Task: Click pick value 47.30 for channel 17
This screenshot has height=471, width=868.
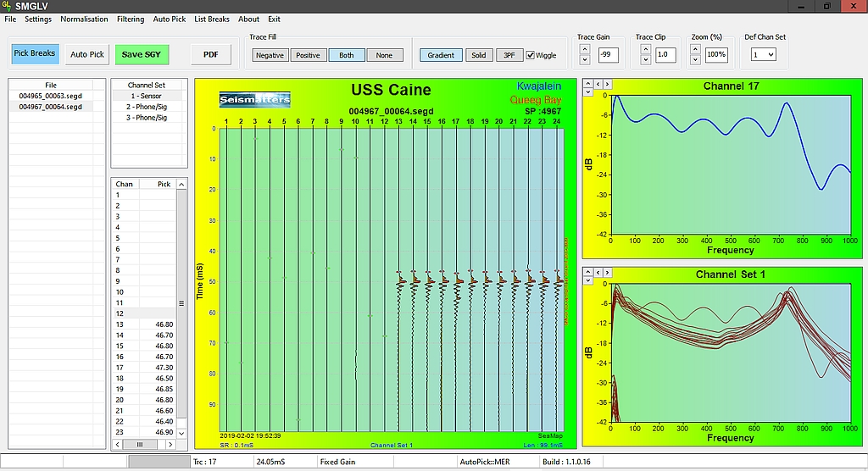Action: [x=164, y=368]
